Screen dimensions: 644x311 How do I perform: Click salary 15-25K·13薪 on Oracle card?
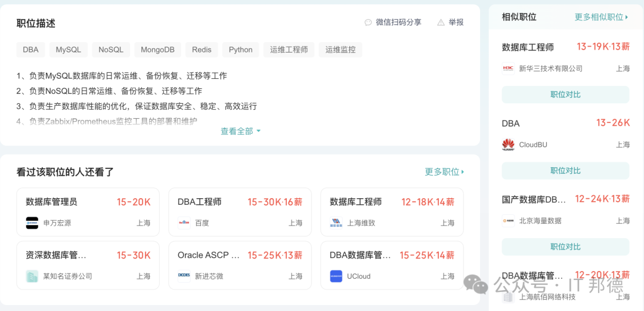click(x=275, y=255)
